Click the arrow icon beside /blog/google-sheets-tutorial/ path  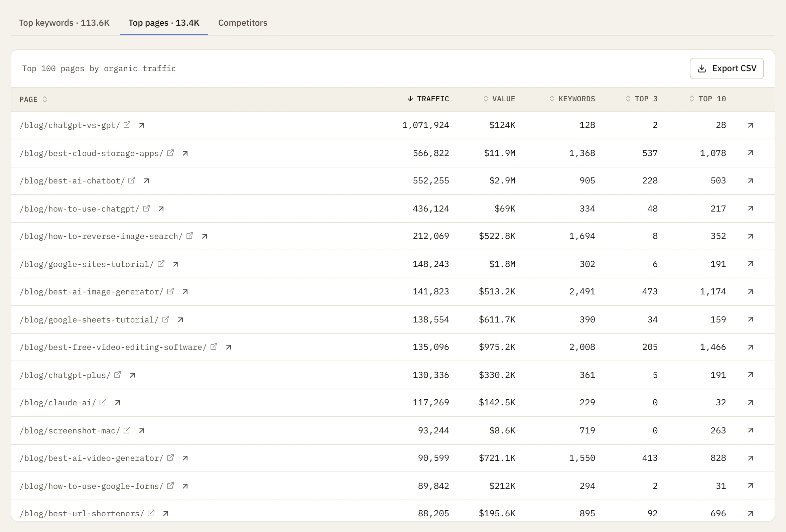coord(180,320)
